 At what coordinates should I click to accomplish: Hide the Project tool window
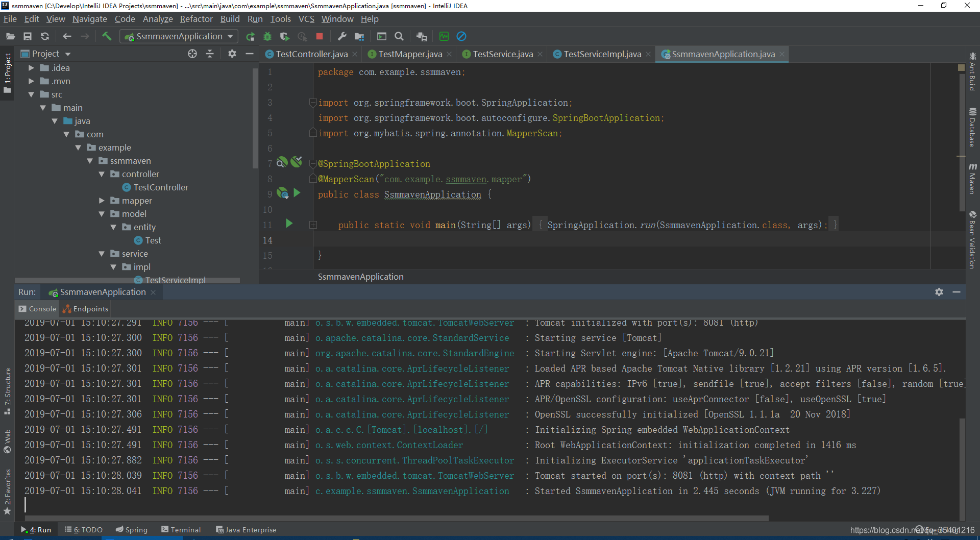pyautogui.click(x=250, y=54)
